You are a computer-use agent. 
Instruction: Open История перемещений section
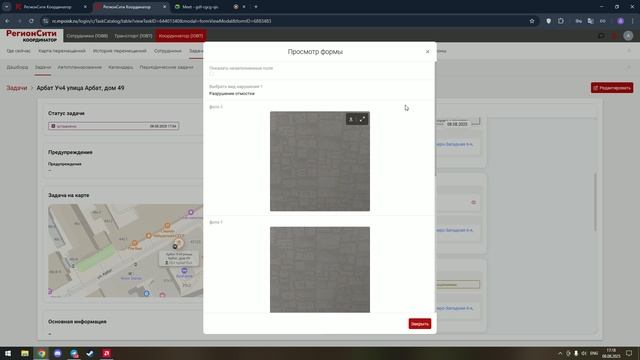click(x=120, y=51)
